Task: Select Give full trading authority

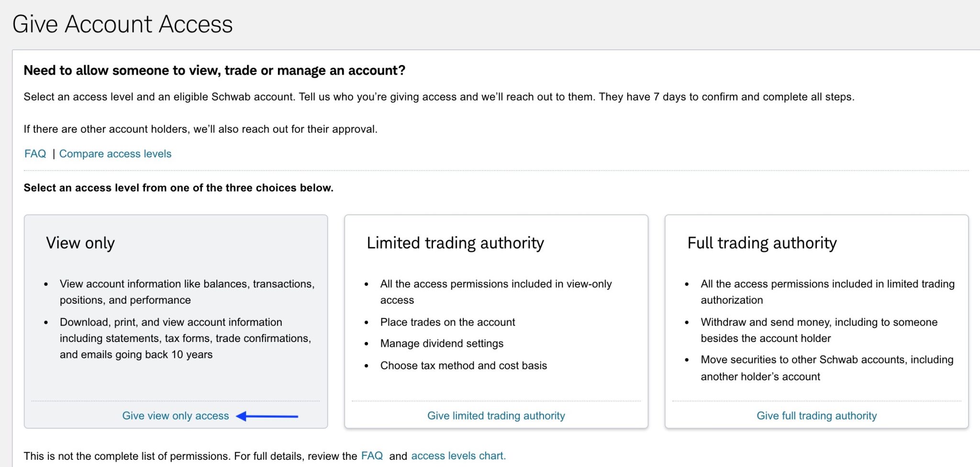Action: (x=816, y=416)
